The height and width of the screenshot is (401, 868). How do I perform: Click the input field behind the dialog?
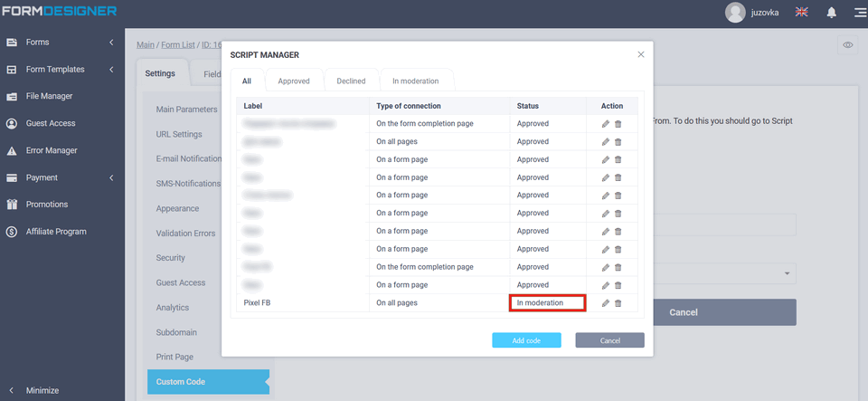[x=724, y=224]
